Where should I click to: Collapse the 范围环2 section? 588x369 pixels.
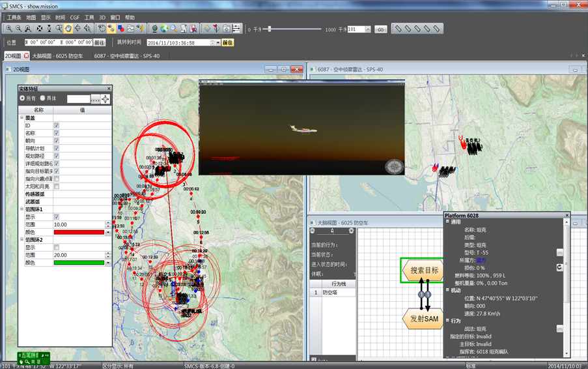pyautogui.click(x=22, y=239)
